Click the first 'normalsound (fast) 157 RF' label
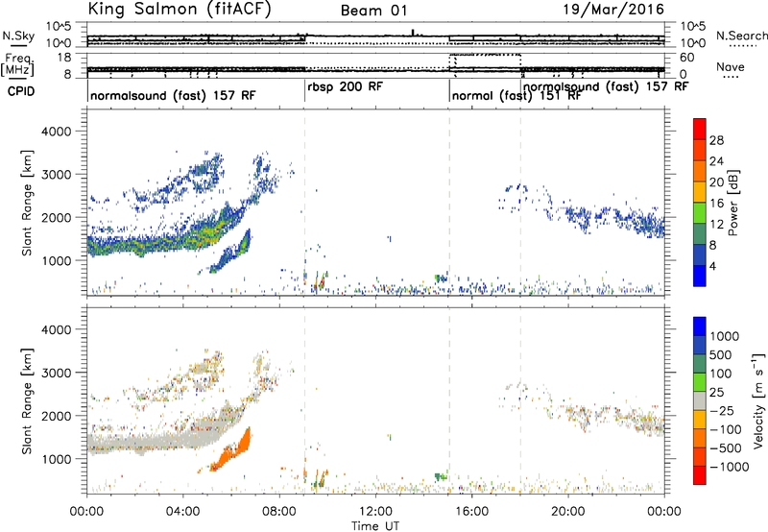The image size is (768, 532). [173, 95]
